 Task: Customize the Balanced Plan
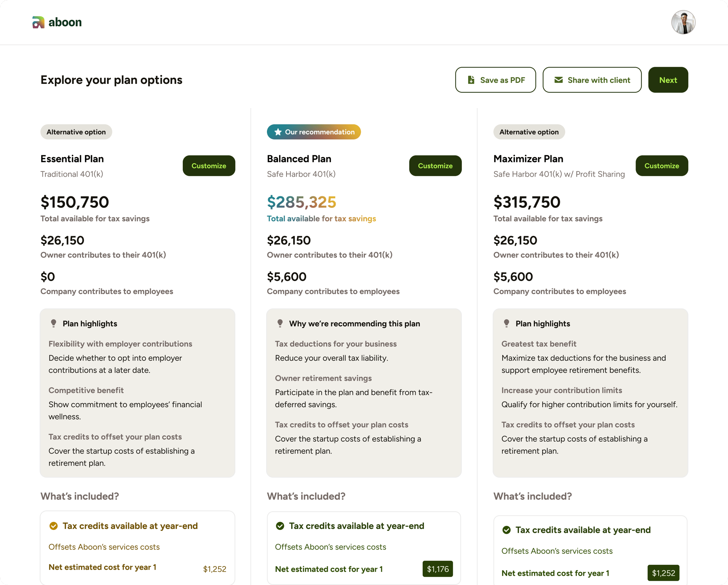[435, 166]
